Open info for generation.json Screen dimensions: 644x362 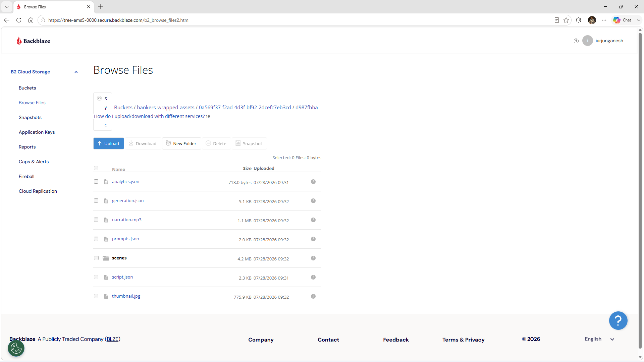click(313, 201)
